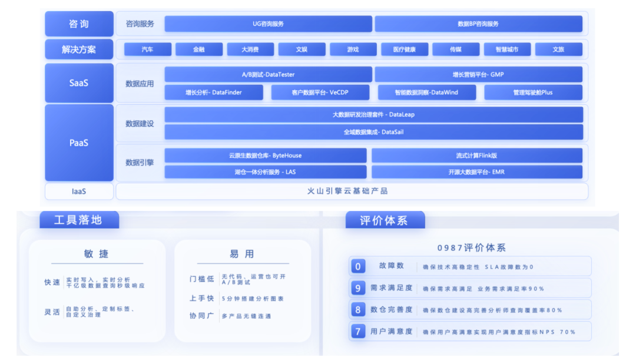Open 客户数据平台-VeCDP product
The height and width of the screenshot is (364, 636).
coord(320,92)
